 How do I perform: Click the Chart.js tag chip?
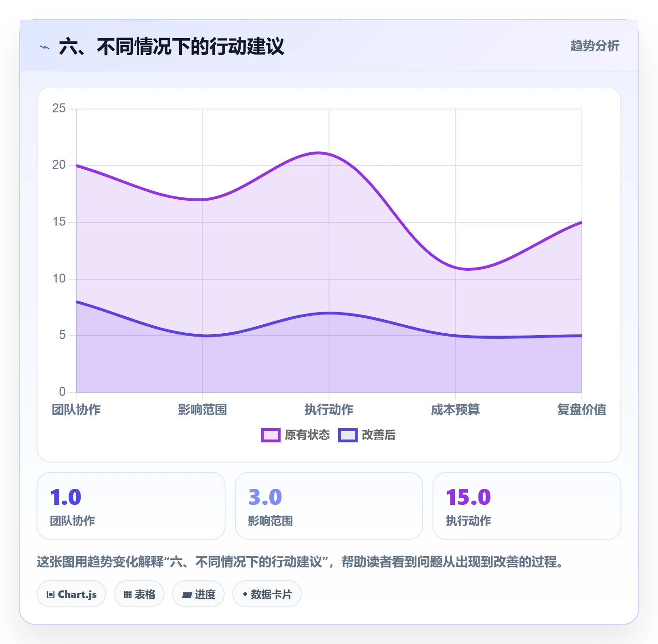point(71,594)
